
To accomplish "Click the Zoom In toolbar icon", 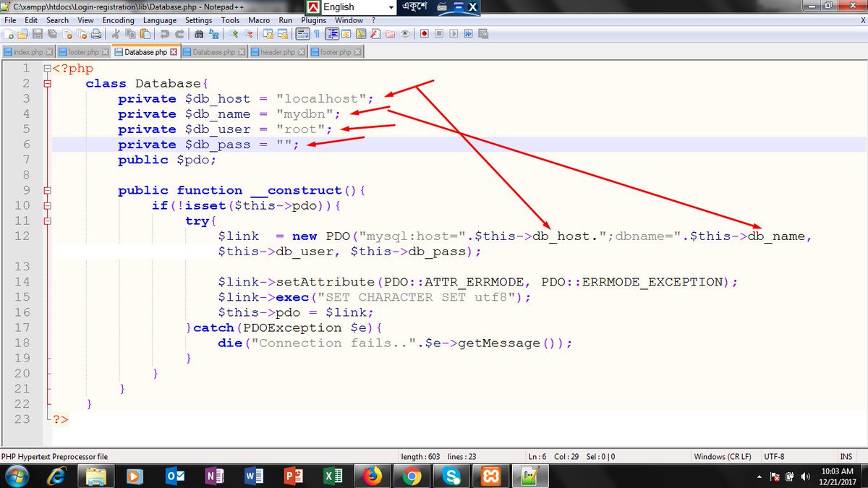I will point(232,33).
